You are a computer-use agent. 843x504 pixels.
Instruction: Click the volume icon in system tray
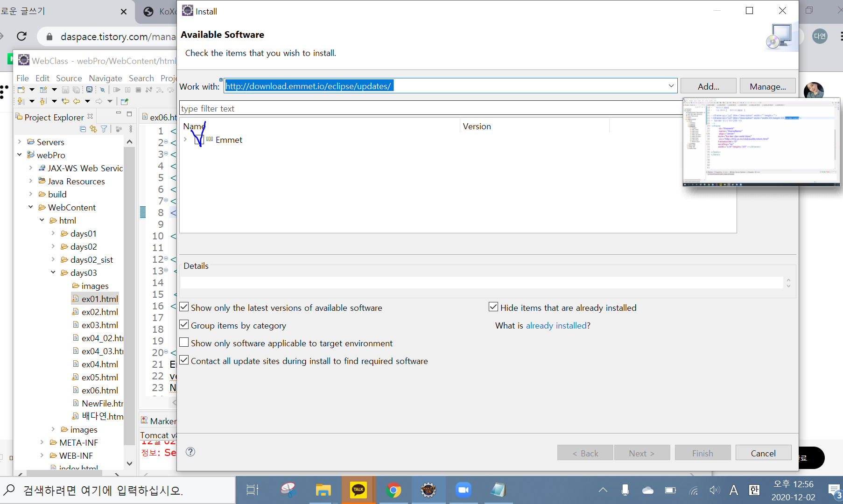[x=714, y=490]
